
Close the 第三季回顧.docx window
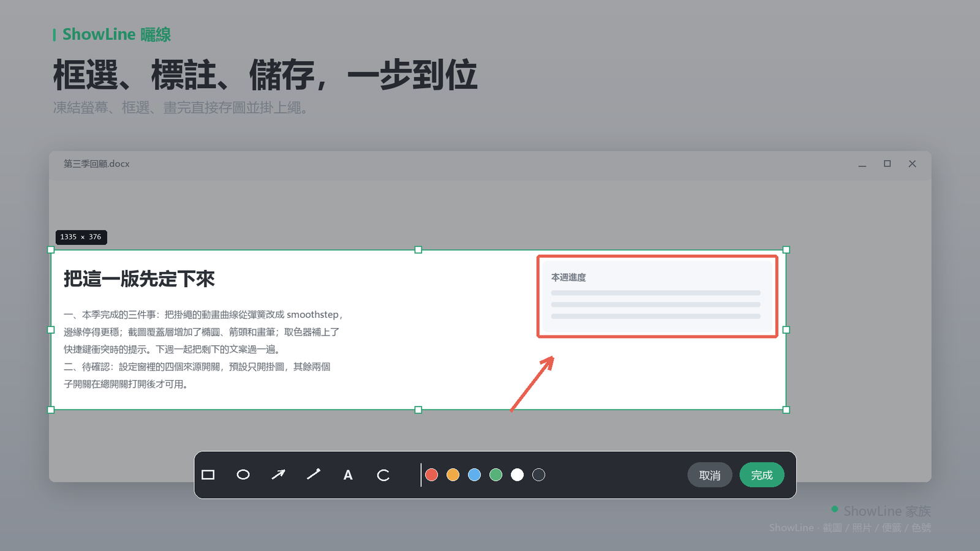click(x=913, y=164)
